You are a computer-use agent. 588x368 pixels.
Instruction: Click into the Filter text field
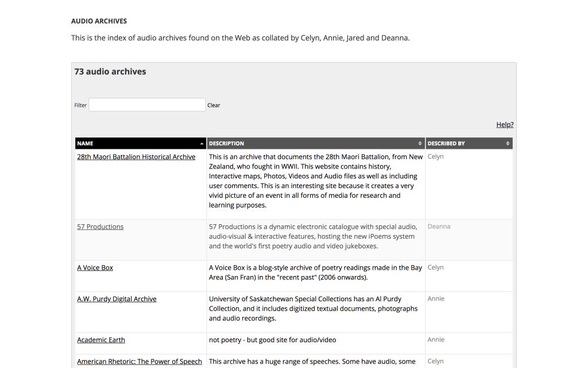[147, 105]
